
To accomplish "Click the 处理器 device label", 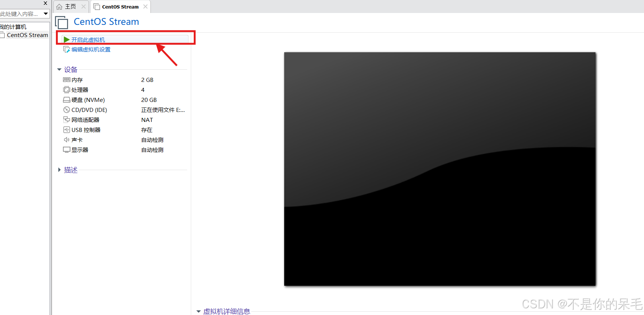I will tap(80, 90).
